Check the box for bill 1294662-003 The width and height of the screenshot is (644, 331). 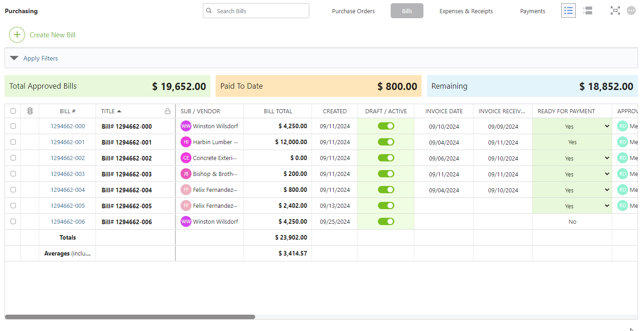(13, 174)
